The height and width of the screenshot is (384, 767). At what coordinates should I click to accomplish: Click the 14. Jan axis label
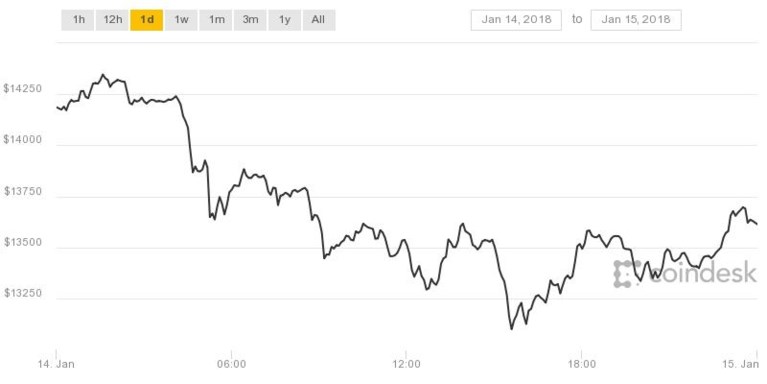56,364
